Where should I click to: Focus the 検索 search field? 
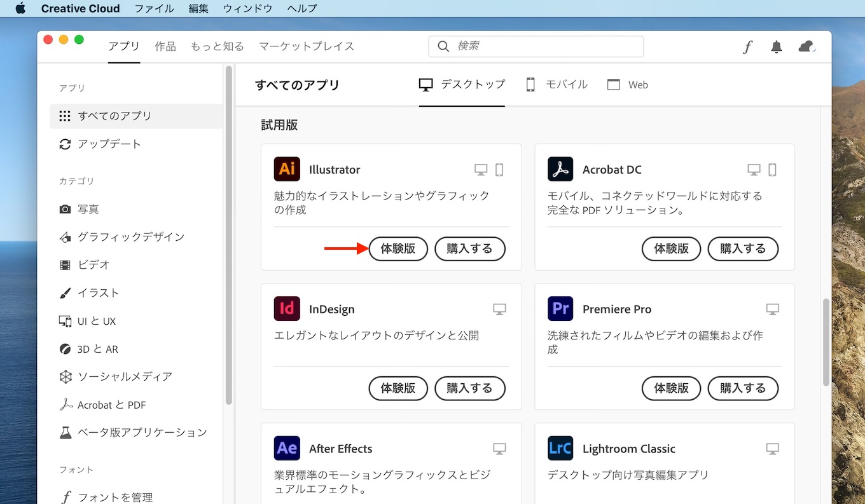pyautogui.click(x=536, y=46)
